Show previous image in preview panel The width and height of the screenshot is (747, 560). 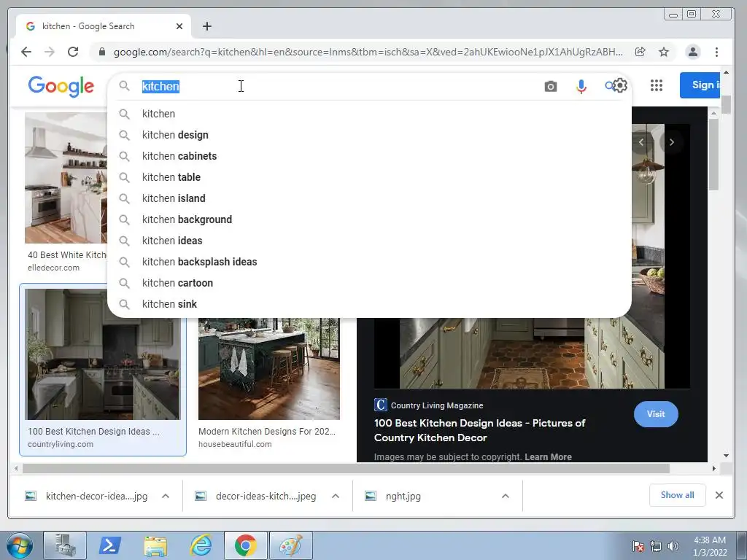(x=641, y=142)
